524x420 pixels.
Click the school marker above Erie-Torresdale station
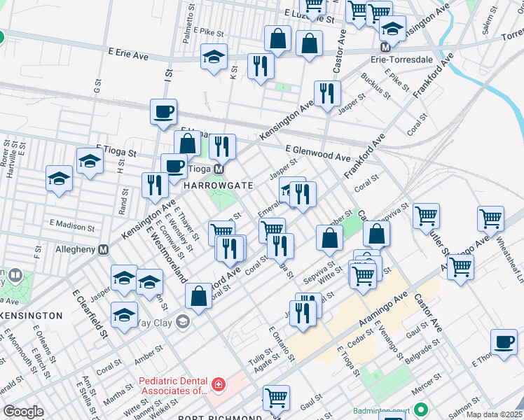click(x=393, y=29)
